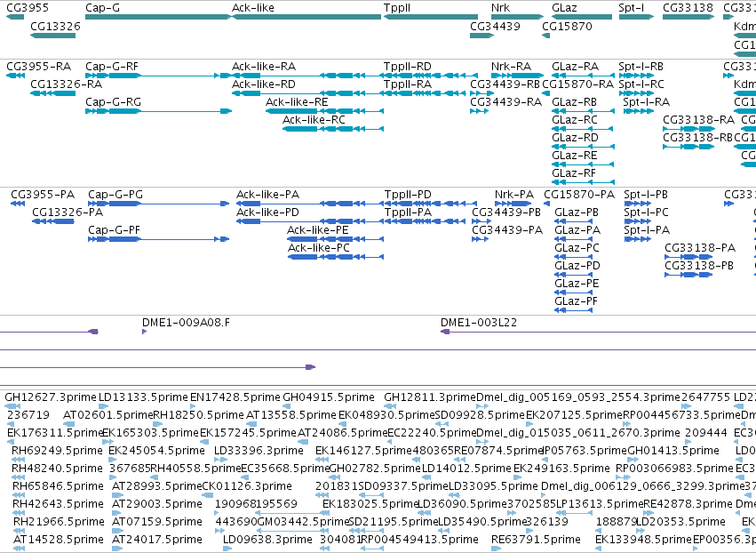Click EST GH12627.3prime
The image size is (756, 553).
tap(12, 406)
